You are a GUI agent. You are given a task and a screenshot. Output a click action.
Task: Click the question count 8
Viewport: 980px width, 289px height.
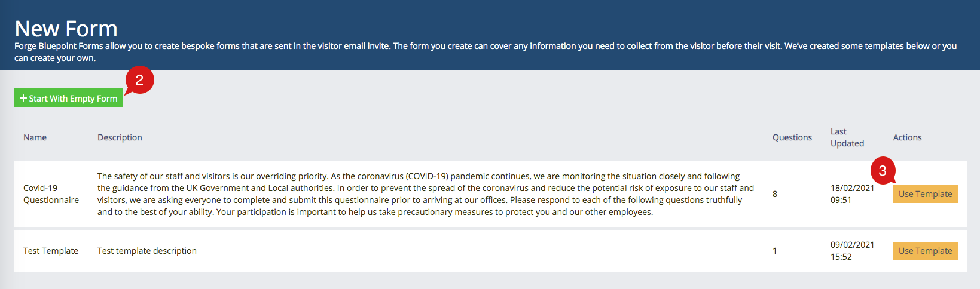(x=775, y=194)
